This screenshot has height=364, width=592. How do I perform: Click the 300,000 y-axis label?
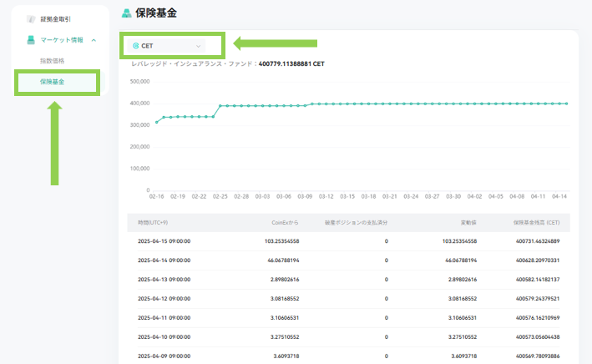pos(139,125)
